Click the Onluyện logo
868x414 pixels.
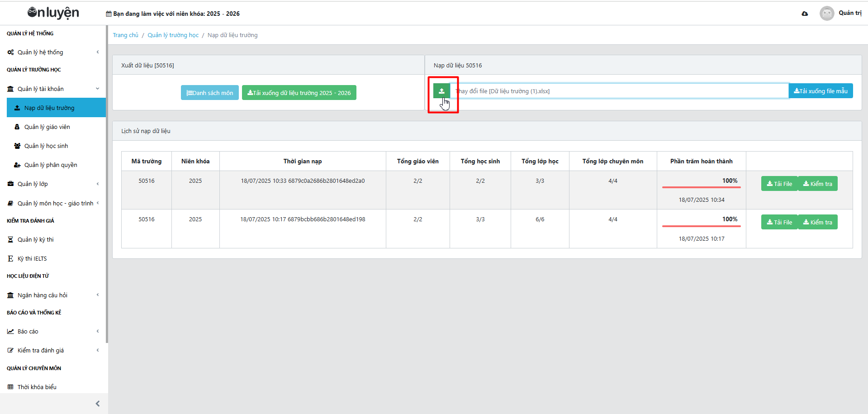(53, 13)
